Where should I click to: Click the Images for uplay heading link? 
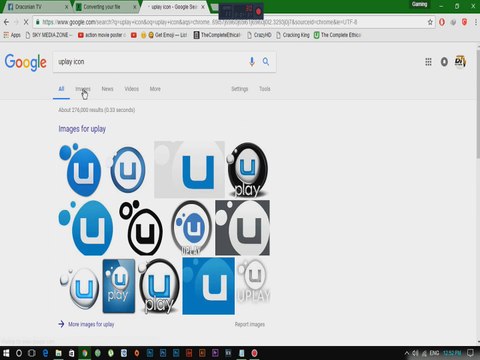click(82, 129)
